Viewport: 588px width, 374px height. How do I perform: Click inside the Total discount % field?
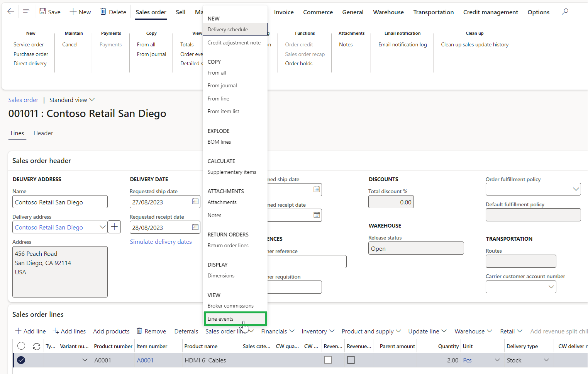pos(391,202)
